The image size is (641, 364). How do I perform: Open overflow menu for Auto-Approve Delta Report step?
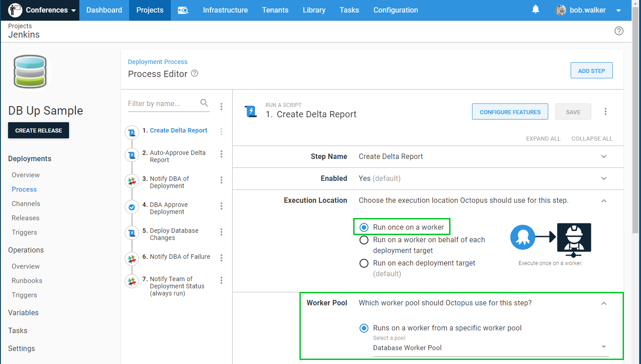point(221,154)
